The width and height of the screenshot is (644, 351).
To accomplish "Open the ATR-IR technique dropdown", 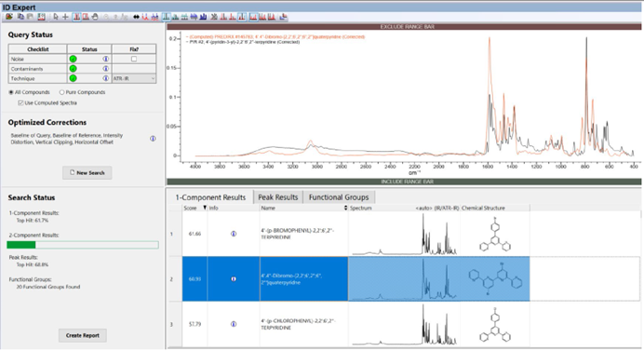I will [x=134, y=78].
